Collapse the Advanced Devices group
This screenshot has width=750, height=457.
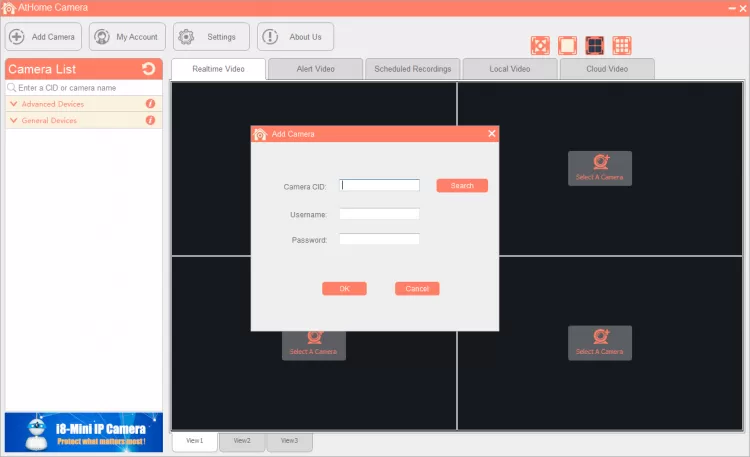[13, 104]
